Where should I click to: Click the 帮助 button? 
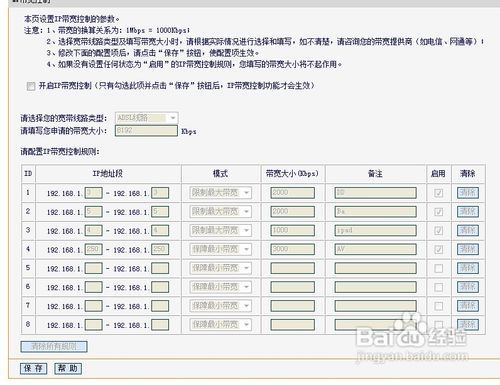point(68,368)
